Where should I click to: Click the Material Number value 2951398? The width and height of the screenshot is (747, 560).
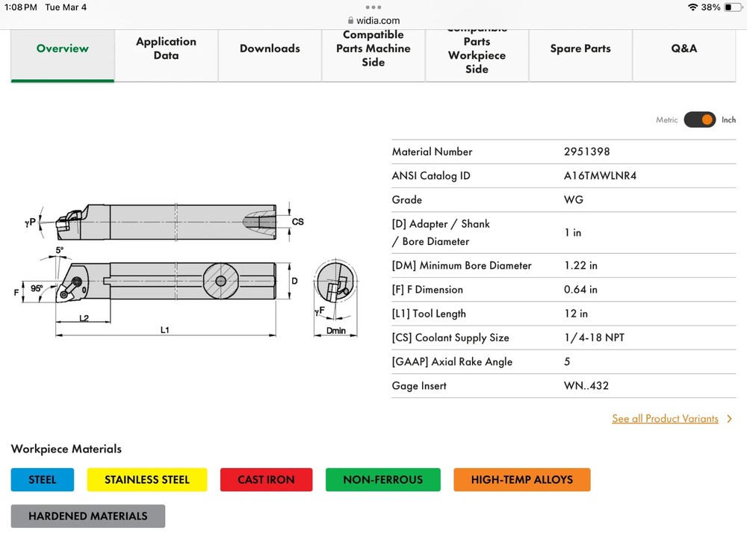click(587, 152)
